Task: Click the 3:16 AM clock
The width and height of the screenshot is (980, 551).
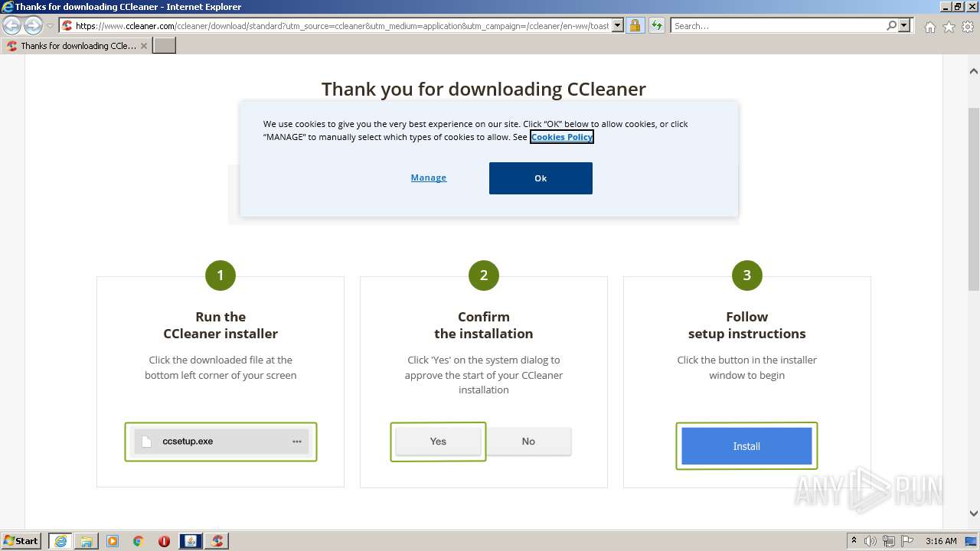Action: [941, 541]
